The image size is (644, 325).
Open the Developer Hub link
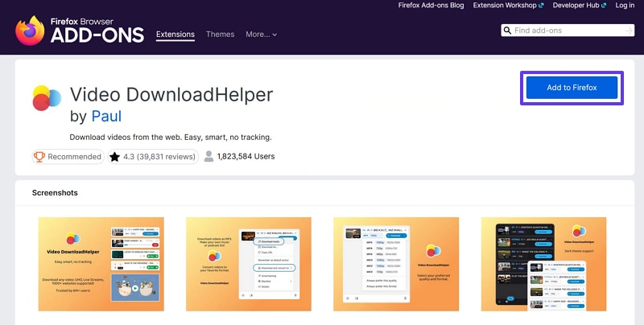point(579,6)
